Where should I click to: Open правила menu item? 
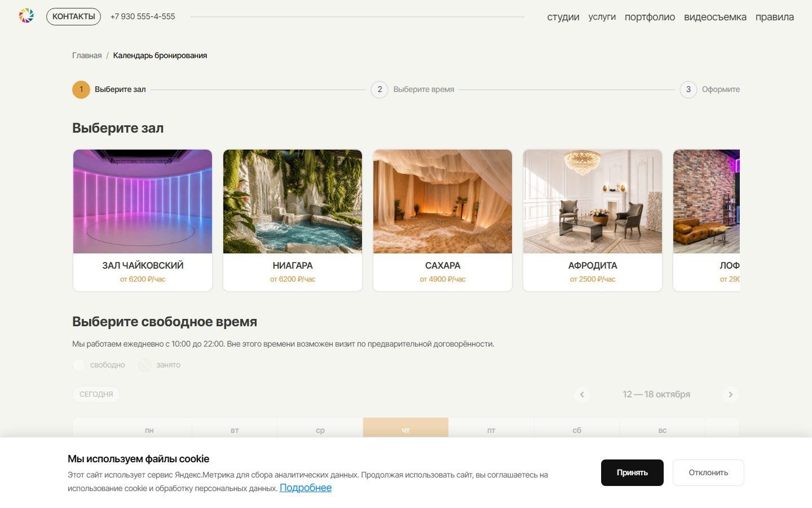[775, 17]
